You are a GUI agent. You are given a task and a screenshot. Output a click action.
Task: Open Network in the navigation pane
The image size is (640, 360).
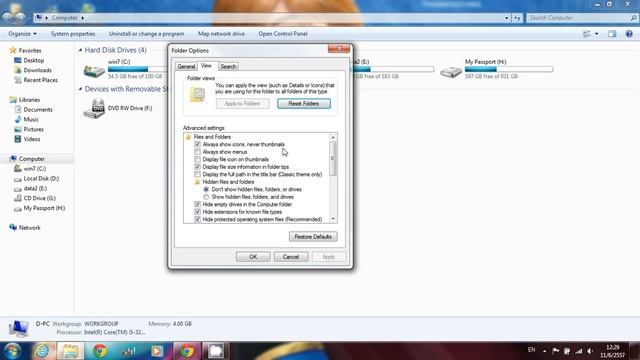point(29,228)
